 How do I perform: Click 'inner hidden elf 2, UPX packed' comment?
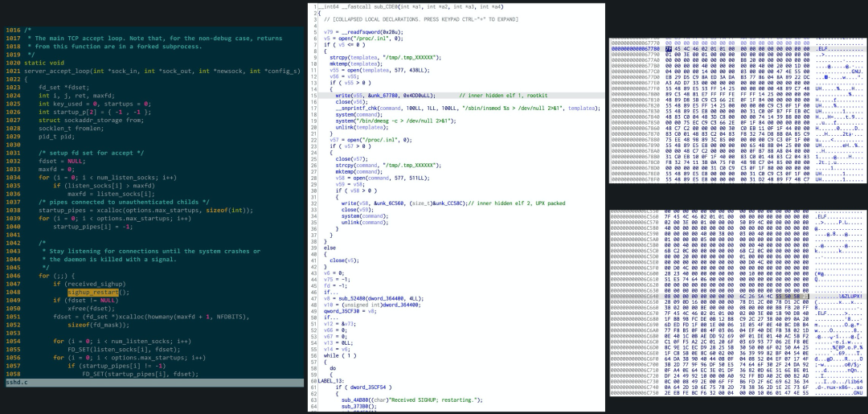coord(517,203)
